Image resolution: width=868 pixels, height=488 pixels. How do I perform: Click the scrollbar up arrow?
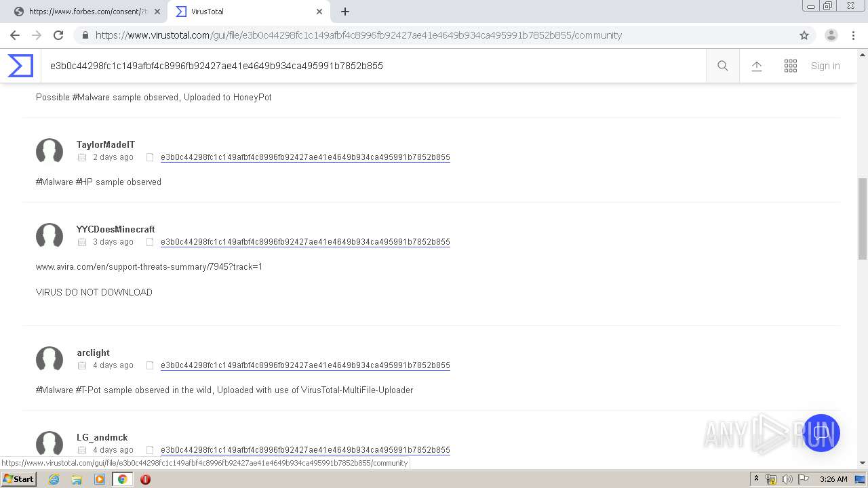coord(863,54)
